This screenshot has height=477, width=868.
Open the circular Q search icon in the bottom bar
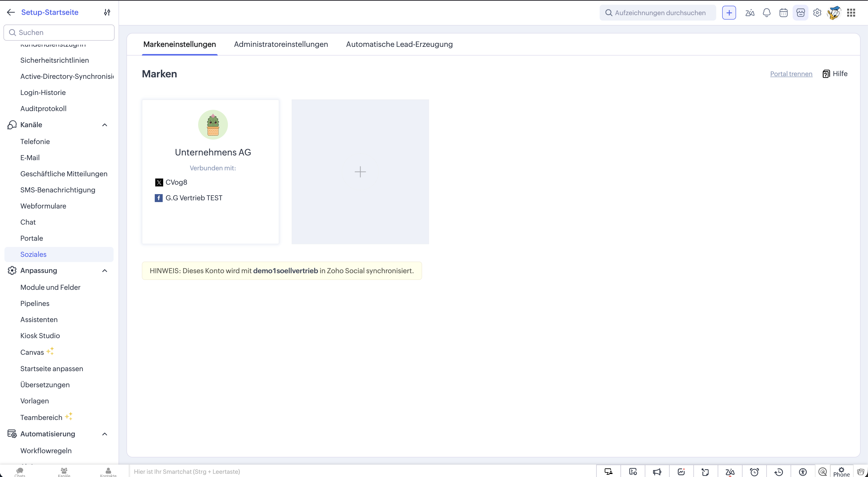pyautogui.click(x=823, y=472)
